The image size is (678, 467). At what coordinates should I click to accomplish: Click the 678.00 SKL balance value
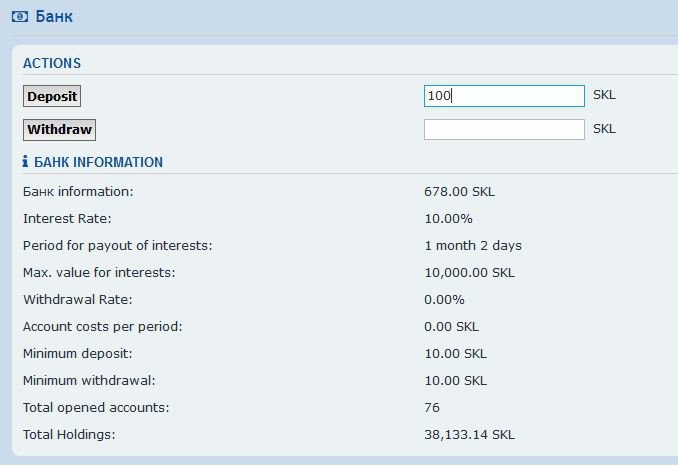tap(459, 191)
